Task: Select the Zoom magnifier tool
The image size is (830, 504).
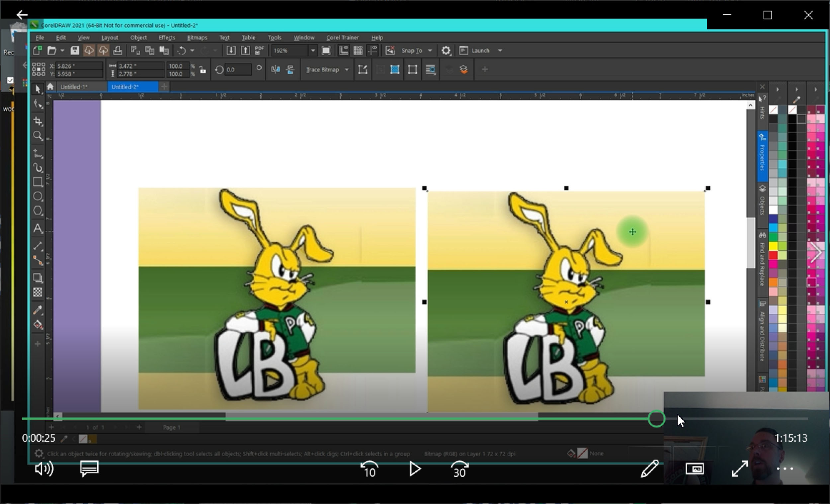Action: click(x=38, y=136)
